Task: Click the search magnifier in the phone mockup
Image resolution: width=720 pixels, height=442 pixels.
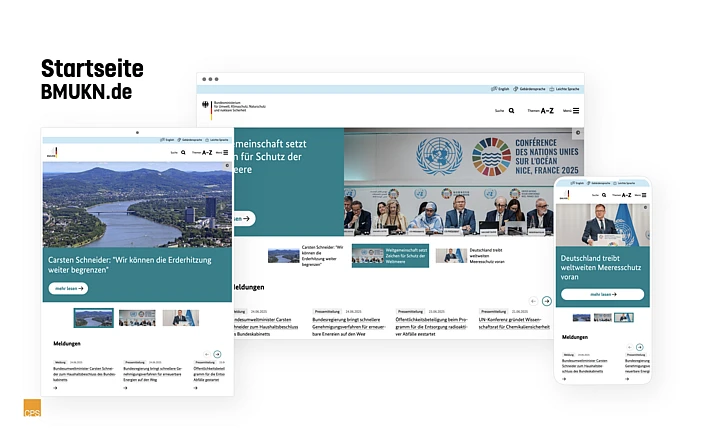Action: (x=604, y=195)
